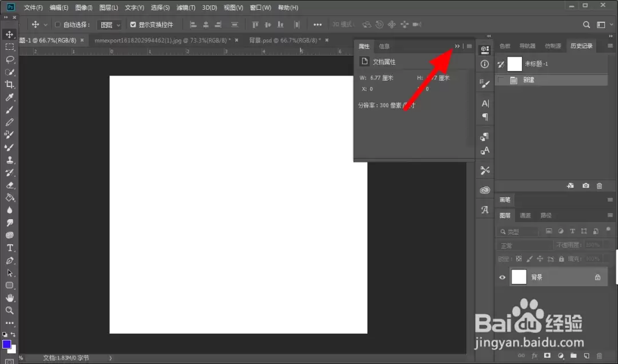Open the Filter menu
This screenshot has height=364, width=618.
pyautogui.click(x=185, y=7)
